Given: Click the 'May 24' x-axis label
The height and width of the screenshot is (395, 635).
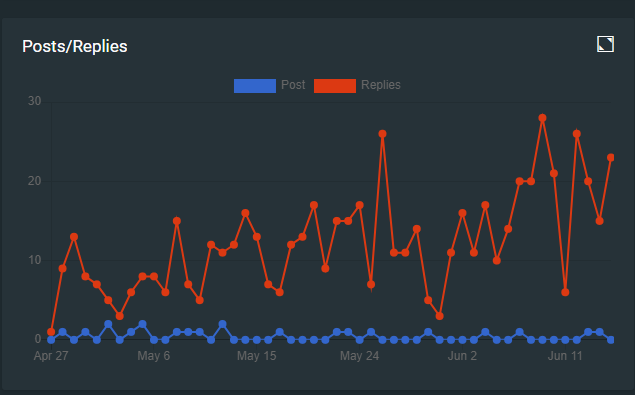Looking at the screenshot, I should 359,356.
